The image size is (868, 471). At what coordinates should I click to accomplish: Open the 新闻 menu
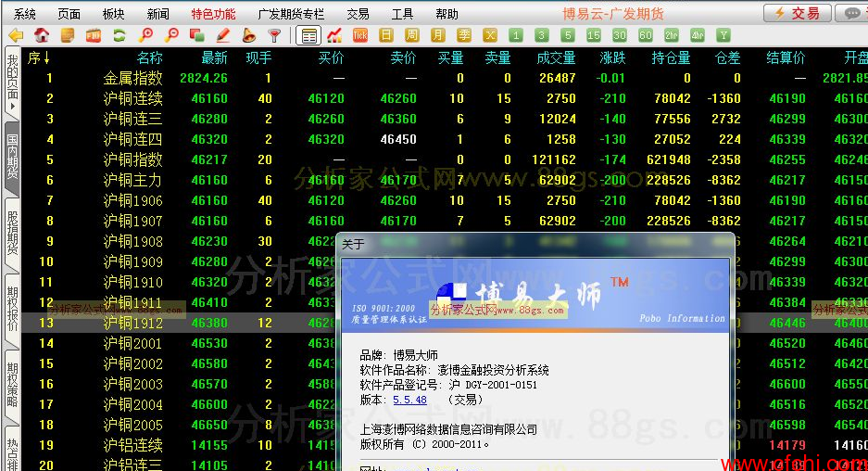158,14
